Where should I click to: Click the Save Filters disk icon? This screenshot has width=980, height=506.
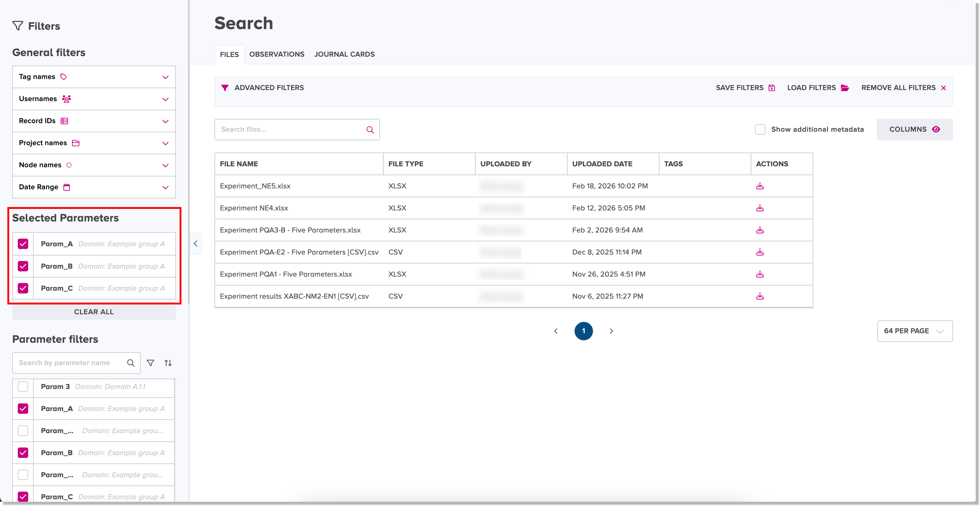772,88
